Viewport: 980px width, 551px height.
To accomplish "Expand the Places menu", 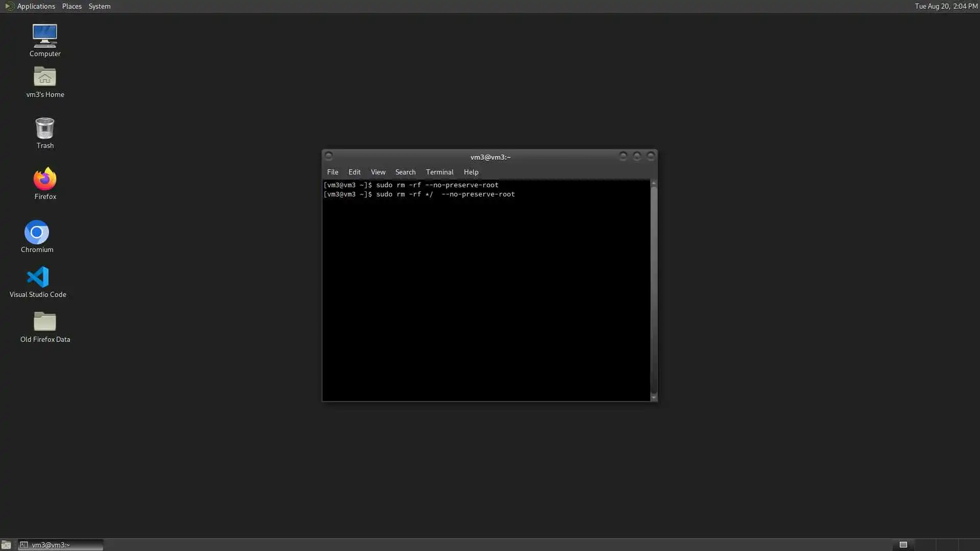I will [x=71, y=6].
